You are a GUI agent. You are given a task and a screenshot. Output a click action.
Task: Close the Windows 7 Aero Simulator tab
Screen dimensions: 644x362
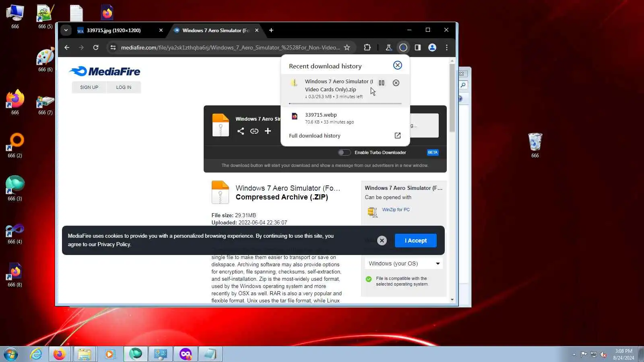tap(257, 30)
